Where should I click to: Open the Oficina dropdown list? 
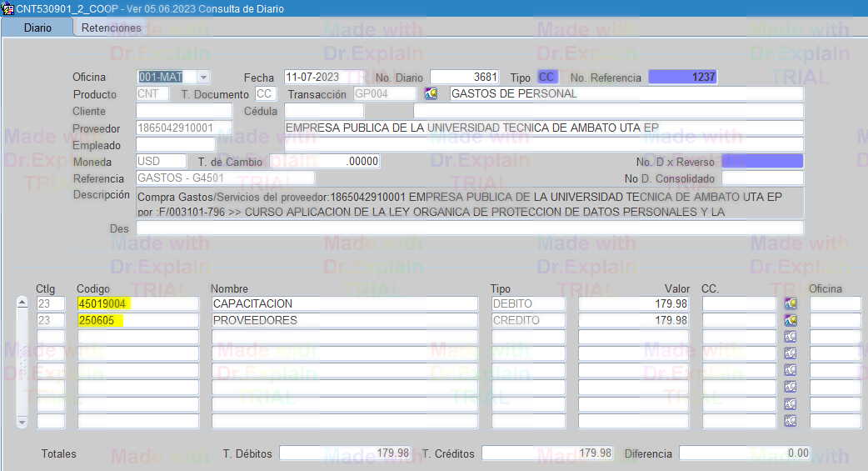[x=203, y=77]
